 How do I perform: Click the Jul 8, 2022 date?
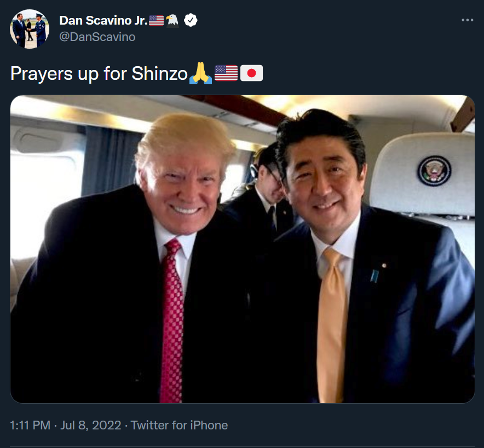pos(90,425)
